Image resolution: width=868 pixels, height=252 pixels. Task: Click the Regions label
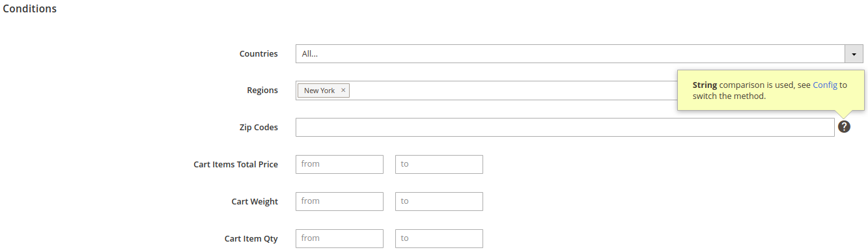pos(262,91)
